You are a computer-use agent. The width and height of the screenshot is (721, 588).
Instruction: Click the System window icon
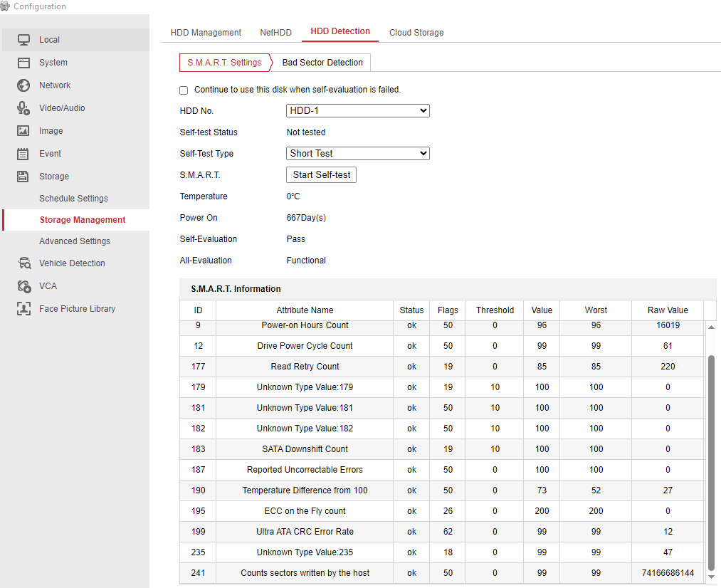[23, 63]
